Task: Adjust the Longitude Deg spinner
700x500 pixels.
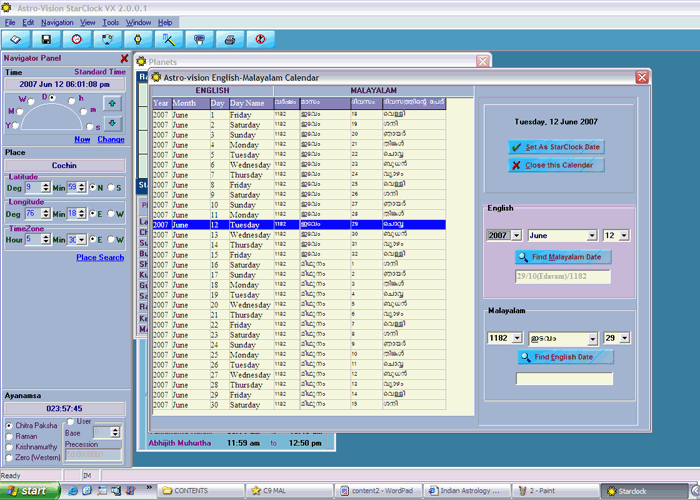Action: (46, 214)
